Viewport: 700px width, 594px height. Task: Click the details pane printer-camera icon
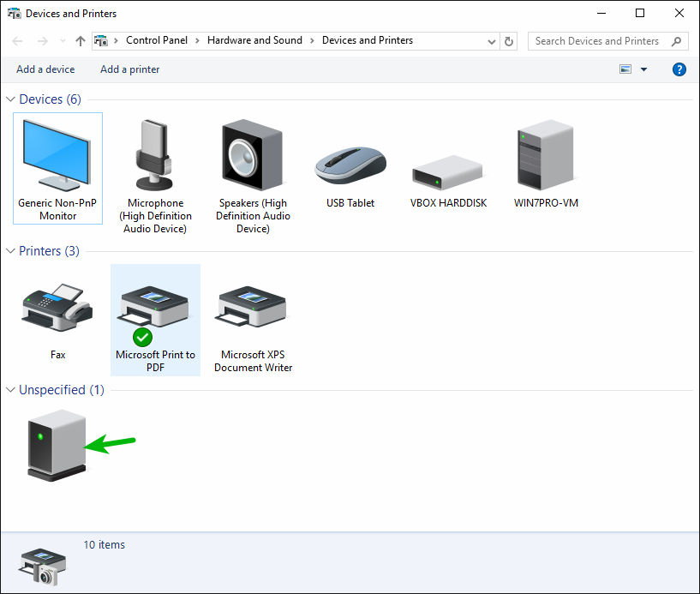pos(42,567)
